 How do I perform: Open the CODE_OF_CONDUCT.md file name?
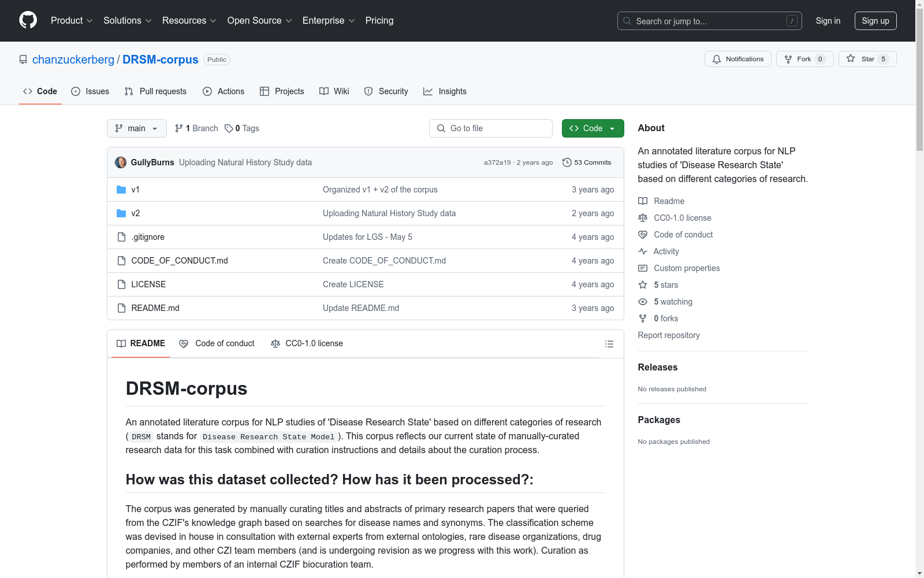point(180,261)
